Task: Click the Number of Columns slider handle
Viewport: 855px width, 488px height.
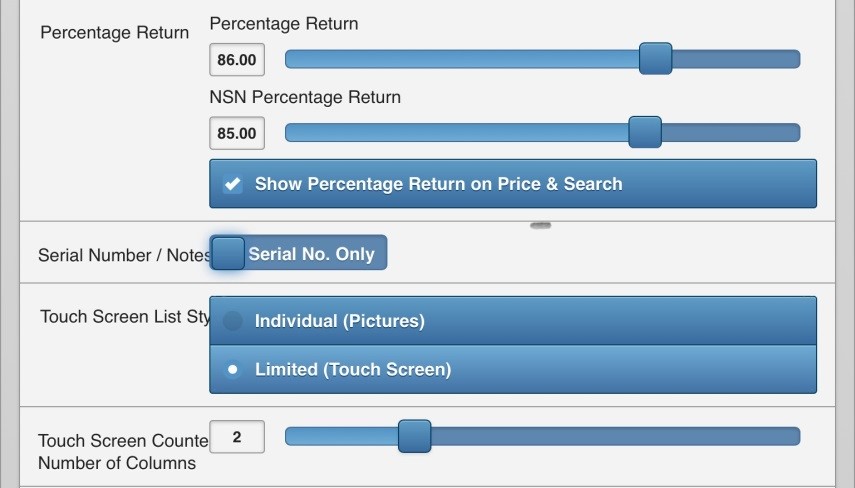Action: pos(414,436)
